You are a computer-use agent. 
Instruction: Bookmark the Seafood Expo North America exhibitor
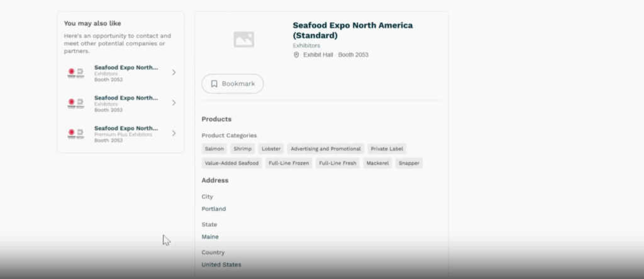coord(232,84)
